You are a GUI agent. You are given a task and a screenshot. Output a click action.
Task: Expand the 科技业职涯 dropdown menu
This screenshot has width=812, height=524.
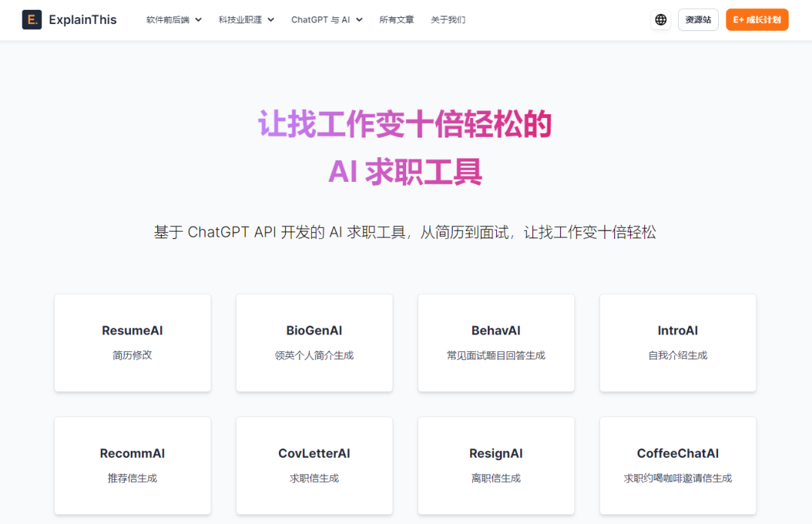point(247,20)
